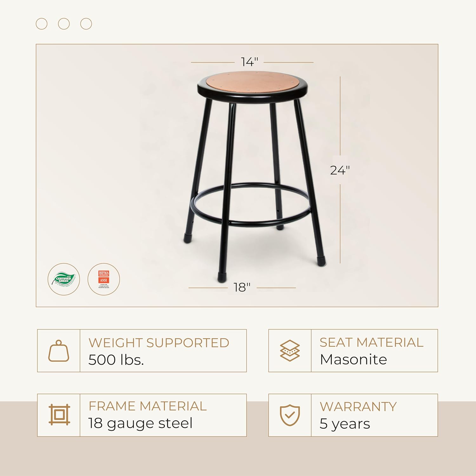Image resolution: width=476 pixels, height=476 pixels.
Task: Click the rightmost circle dot at top
Action: click(x=86, y=24)
